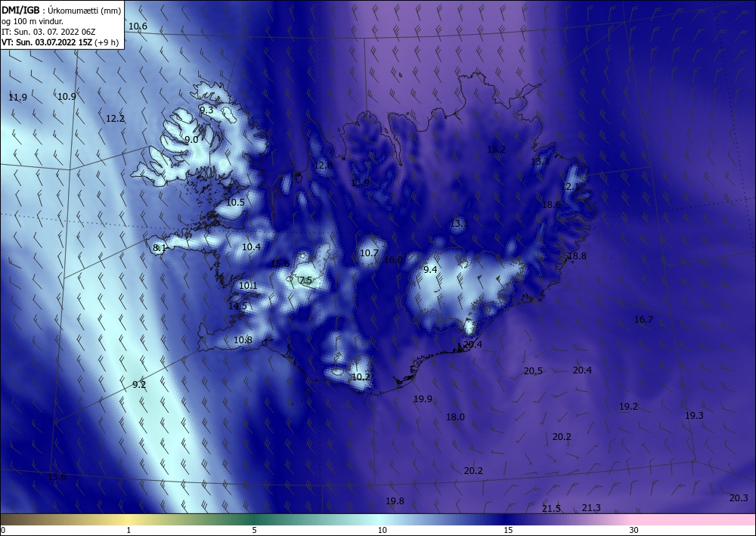756x536 pixels.
Task: Click the value 12.8 on the map
Action: point(323,166)
